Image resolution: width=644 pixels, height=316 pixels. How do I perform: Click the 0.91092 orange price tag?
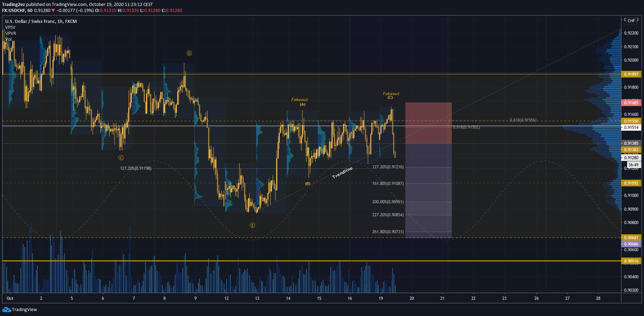631,183
